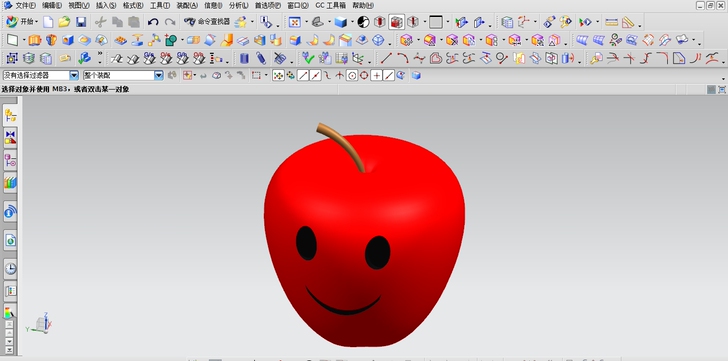
Task: Click the Cut scissors icon
Action: click(100, 22)
